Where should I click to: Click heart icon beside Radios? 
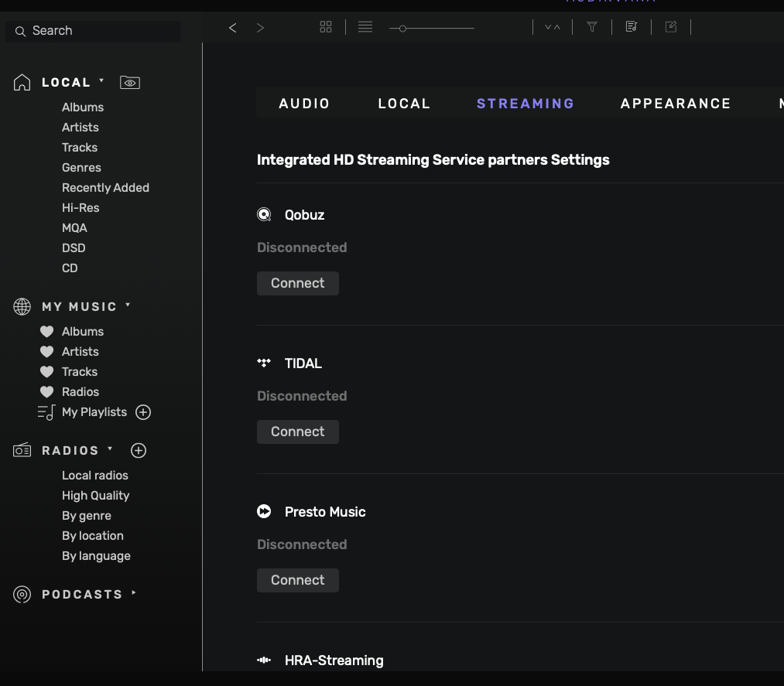coord(47,391)
